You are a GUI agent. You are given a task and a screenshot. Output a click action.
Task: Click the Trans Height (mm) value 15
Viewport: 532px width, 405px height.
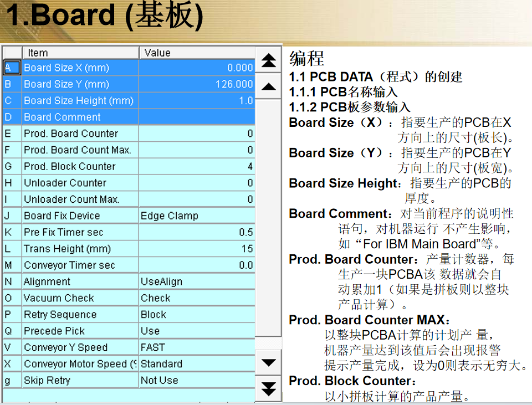tap(197, 249)
